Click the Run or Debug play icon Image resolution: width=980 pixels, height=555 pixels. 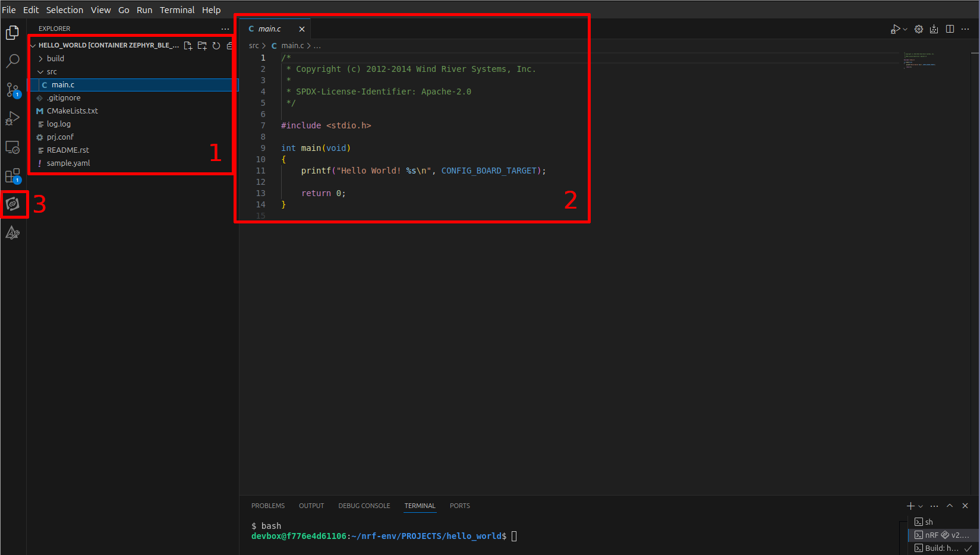point(895,29)
